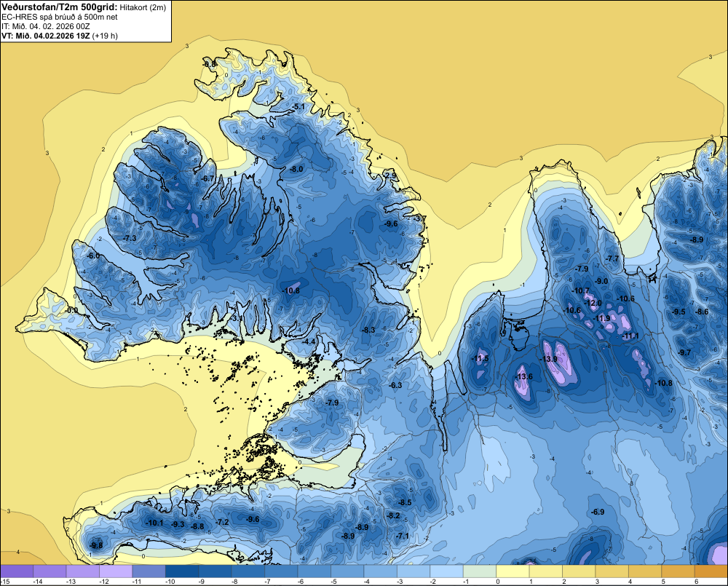Click the -0.8 temperature label

210,64
